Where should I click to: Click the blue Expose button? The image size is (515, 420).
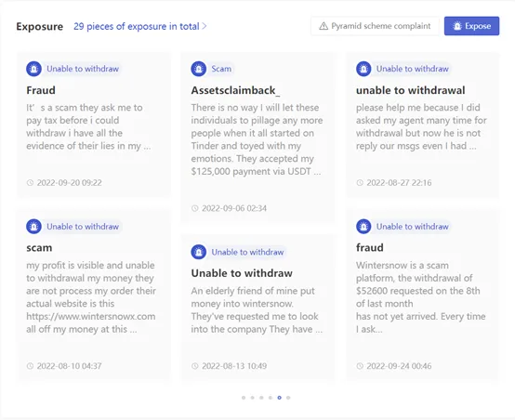tap(471, 26)
